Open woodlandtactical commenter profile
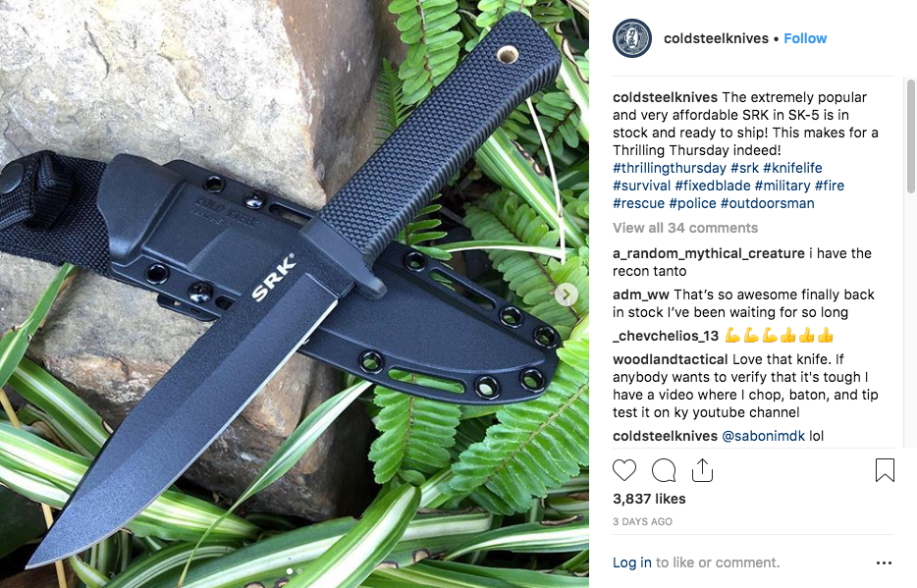Image resolution: width=917 pixels, height=588 pixels. [671, 359]
